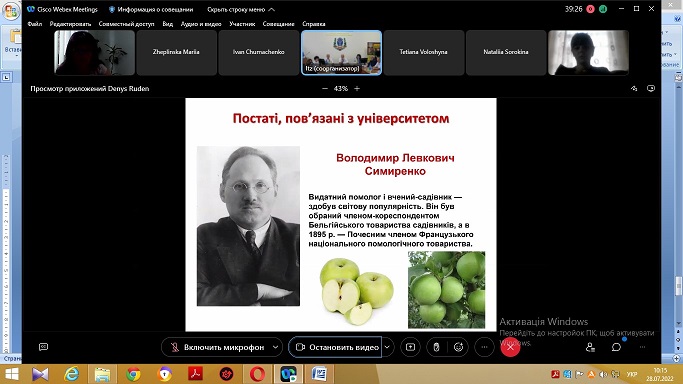Open more options ellipsis button
Image resolution: width=683 pixels, height=384 pixels.
click(484, 347)
